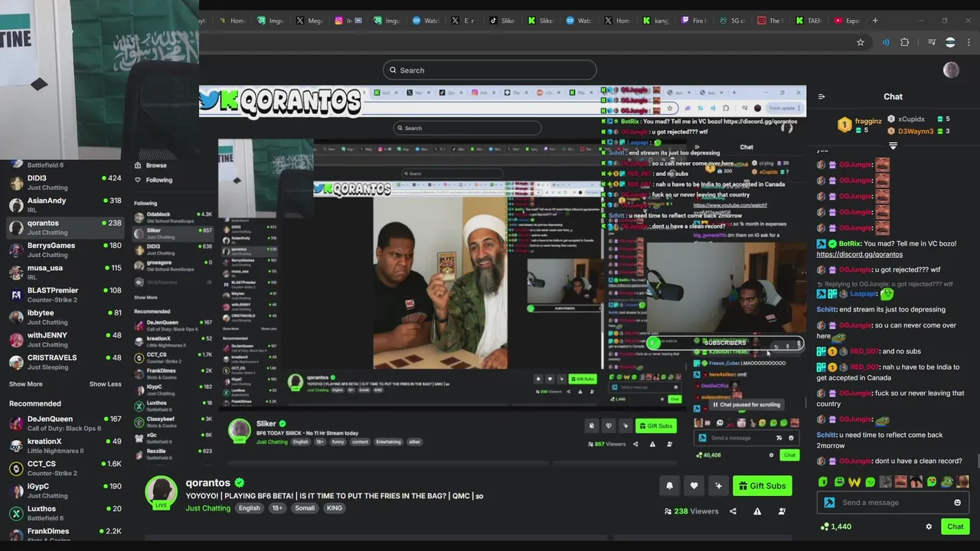Open DeJenQueen recommended channel

65,423
